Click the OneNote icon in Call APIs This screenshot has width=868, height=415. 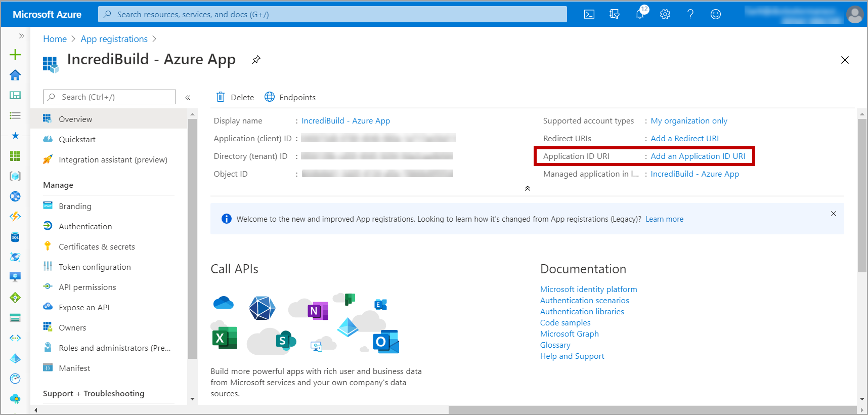[318, 310]
